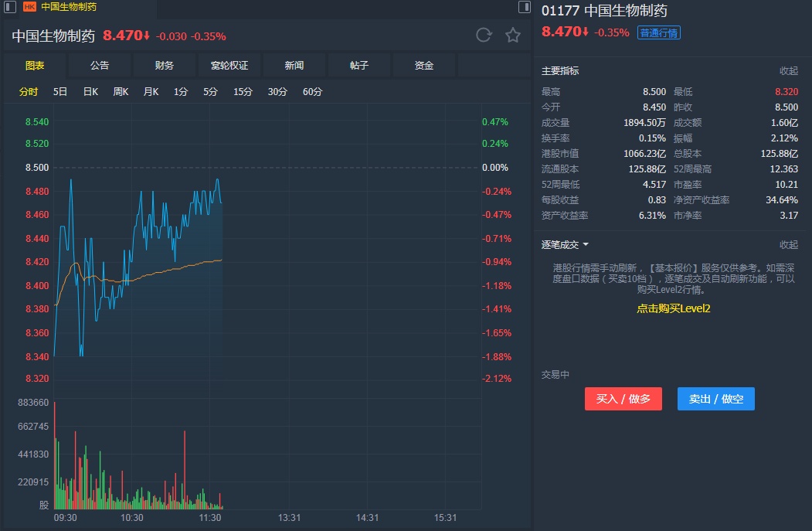Toggle the left sidebar panel icon
Viewport: 812px width, 531px height.
[x=10, y=7]
